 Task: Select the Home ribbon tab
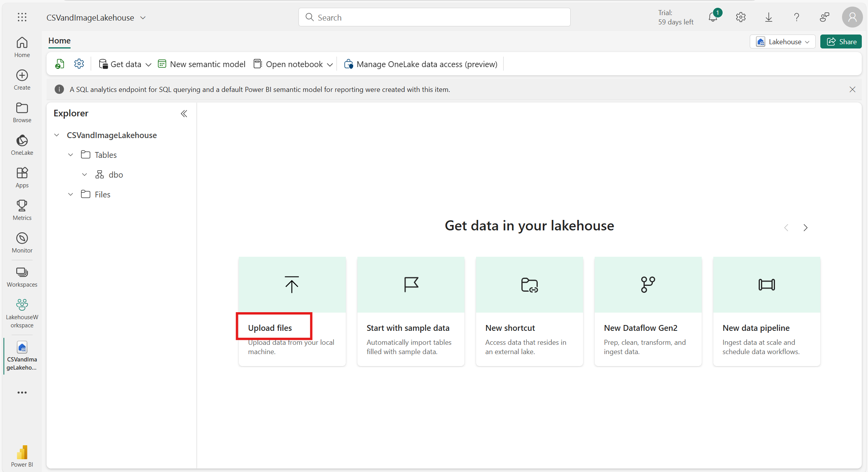point(59,41)
